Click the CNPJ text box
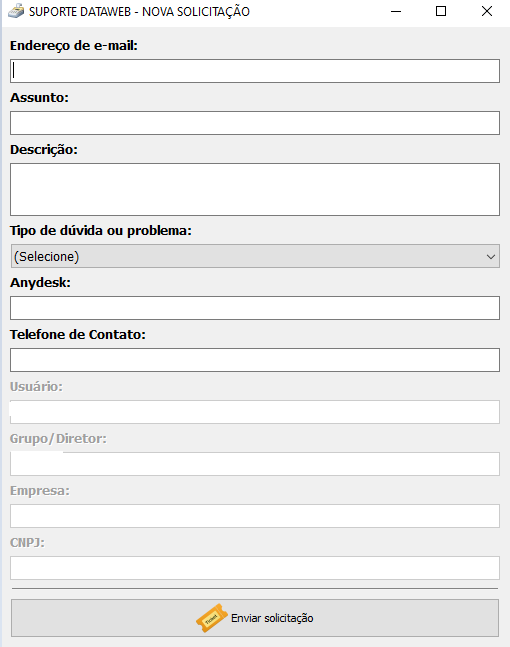Image resolution: width=510 pixels, height=647 pixels. 255,568
